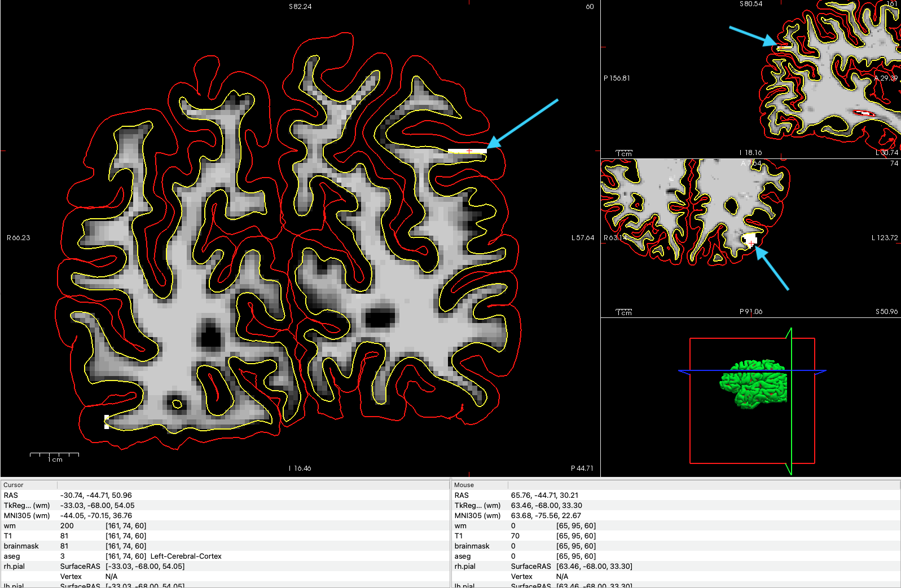901x588 pixels.
Task: Click the S 82.24 label atop the coronal view
Action: click(x=300, y=7)
